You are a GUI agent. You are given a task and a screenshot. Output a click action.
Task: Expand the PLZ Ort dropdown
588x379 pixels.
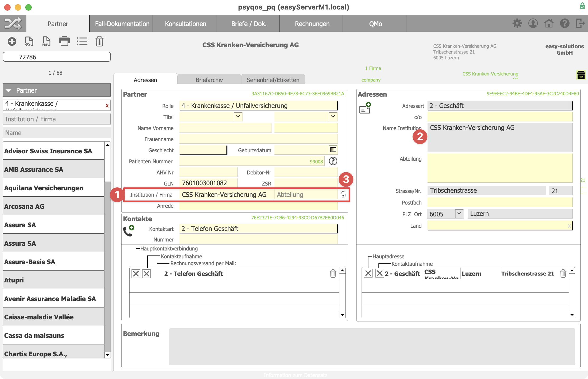[460, 214]
